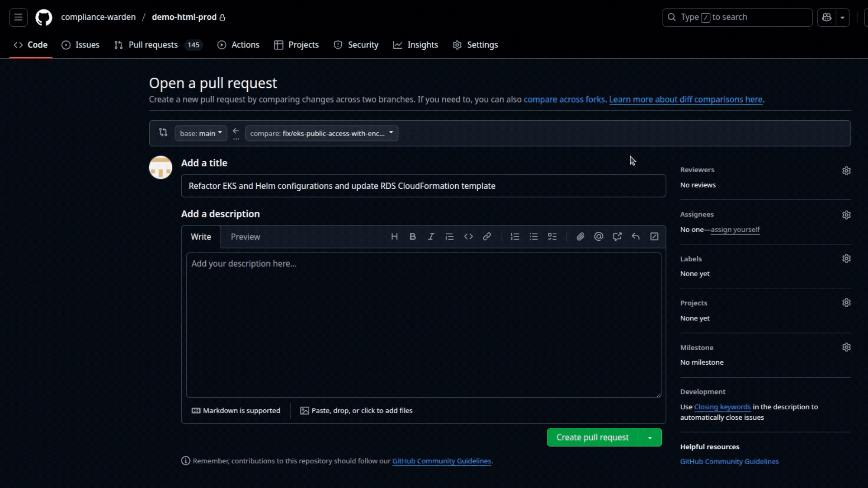The width and height of the screenshot is (868, 488).
Task: Focus the 'Type / to search' box
Action: (x=737, y=17)
